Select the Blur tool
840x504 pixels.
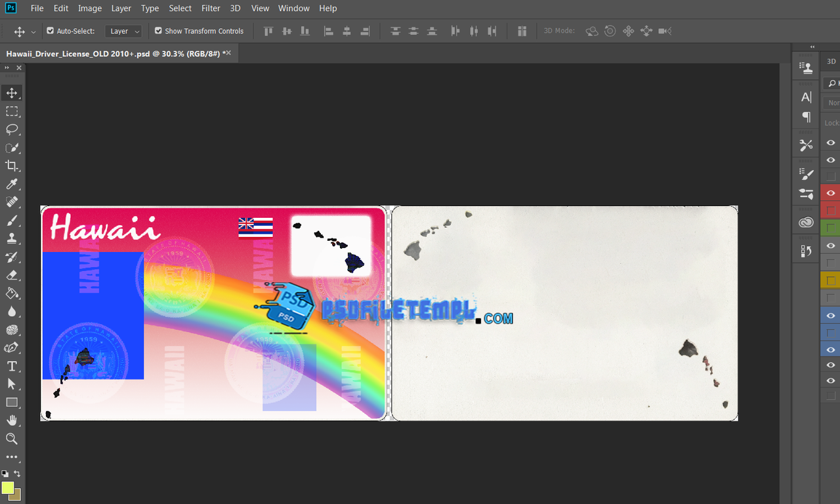(12, 311)
